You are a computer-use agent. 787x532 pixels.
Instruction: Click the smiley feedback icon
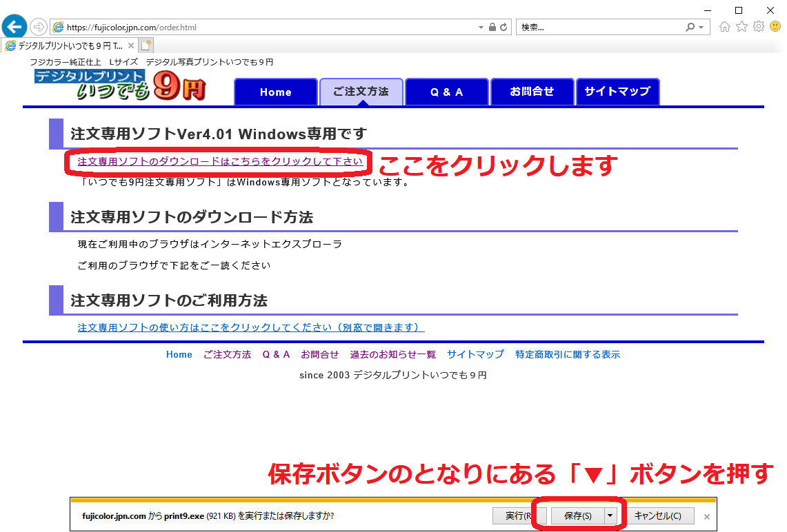point(775,27)
